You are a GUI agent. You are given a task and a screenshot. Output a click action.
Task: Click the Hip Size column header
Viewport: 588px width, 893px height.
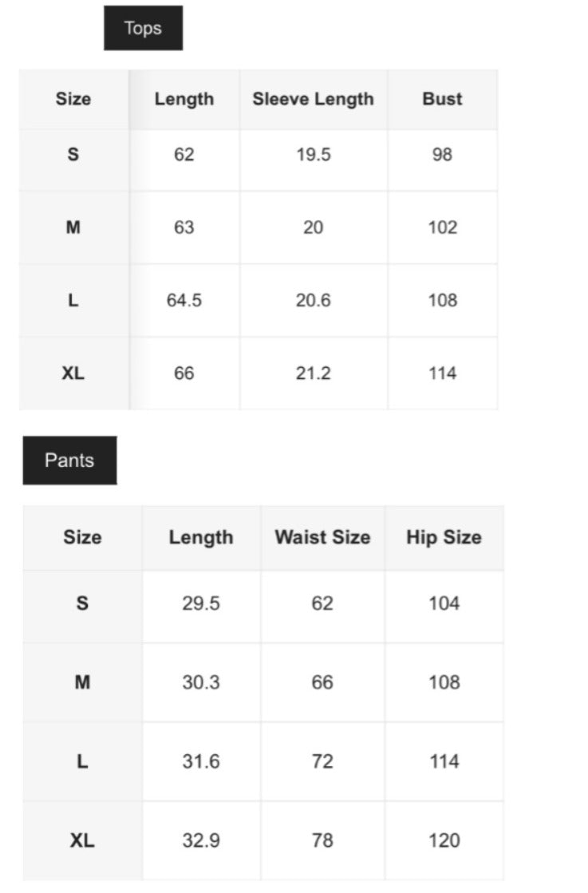click(444, 537)
